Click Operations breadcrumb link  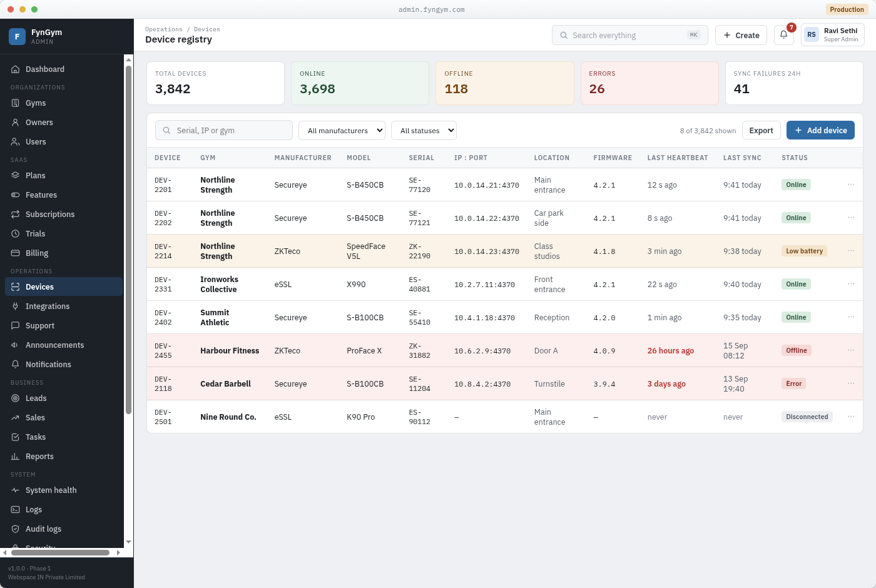tap(164, 29)
